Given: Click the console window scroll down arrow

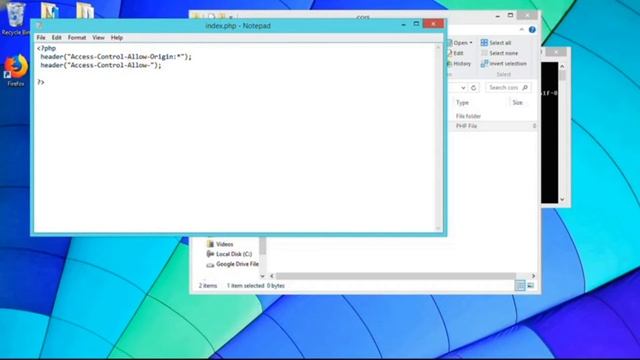Looking at the screenshot, I should pyautogui.click(x=562, y=200).
